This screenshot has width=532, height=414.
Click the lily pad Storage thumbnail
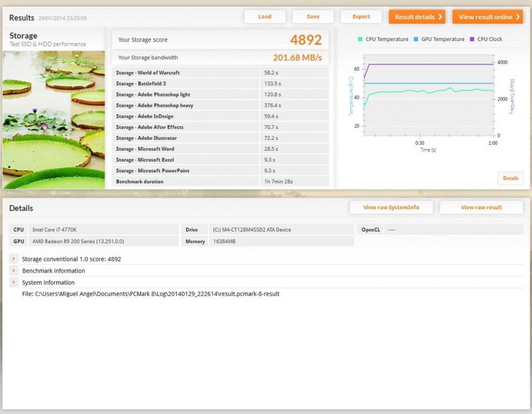click(x=54, y=120)
